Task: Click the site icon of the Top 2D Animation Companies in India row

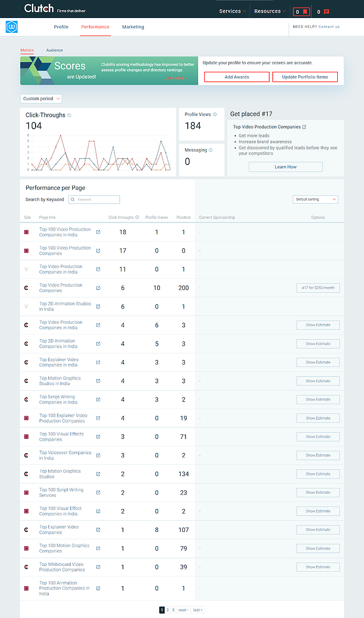Action: click(x=26, y=344)
